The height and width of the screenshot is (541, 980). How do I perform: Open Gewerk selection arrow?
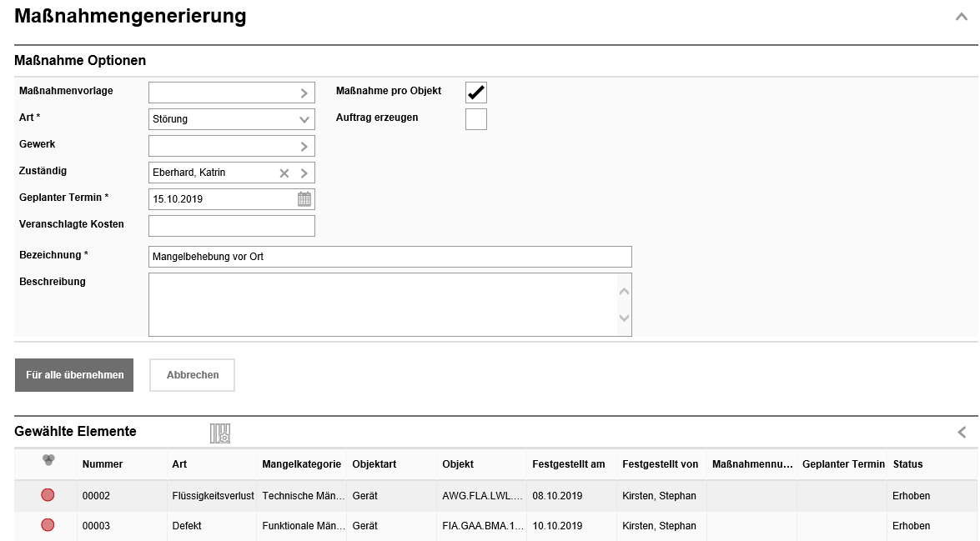point(304,147)
